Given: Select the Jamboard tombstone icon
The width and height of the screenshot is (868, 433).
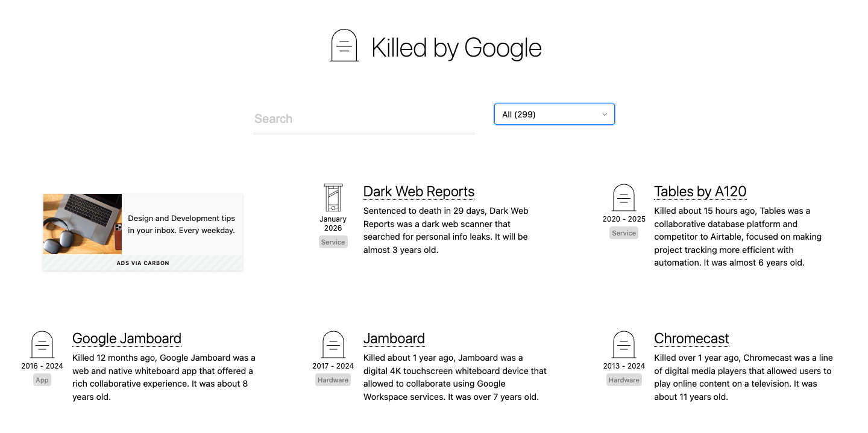Looking at the screenshot, I should click(333, 344).
